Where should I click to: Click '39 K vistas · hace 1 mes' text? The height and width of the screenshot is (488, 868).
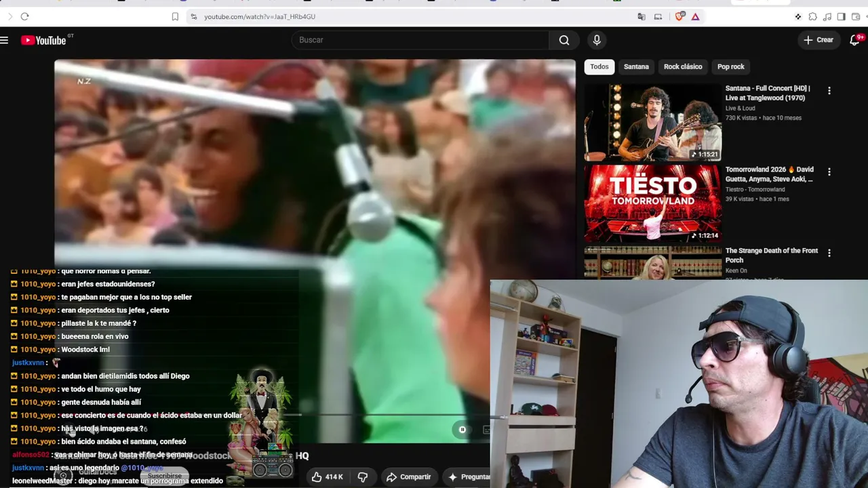click(x=757, y=199)
